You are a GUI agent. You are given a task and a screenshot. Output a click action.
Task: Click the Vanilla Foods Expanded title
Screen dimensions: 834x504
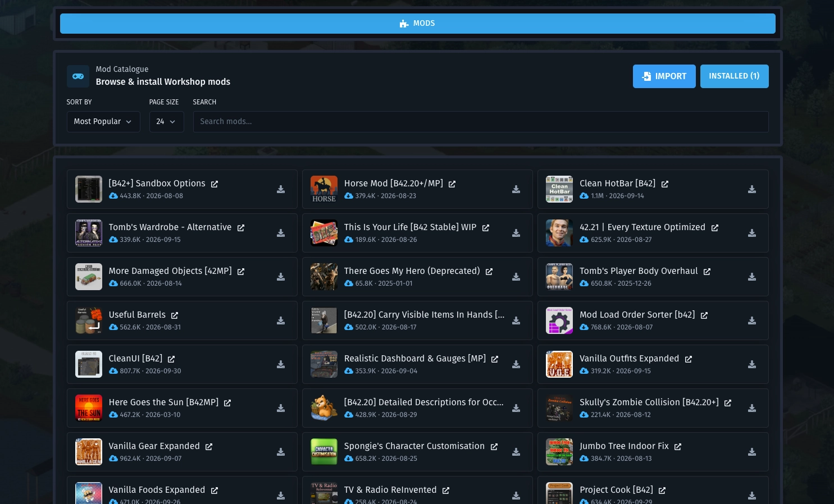click(157, 490)
